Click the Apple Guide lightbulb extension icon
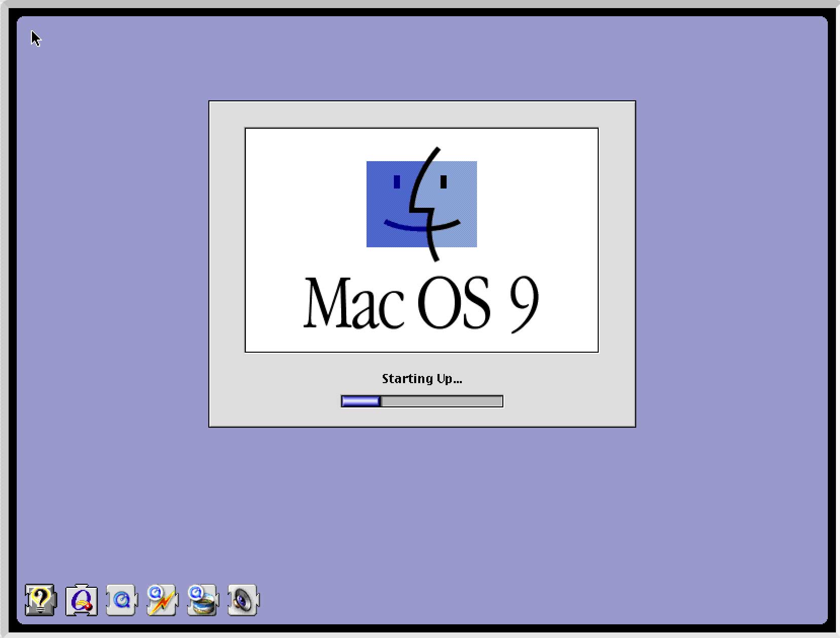Image resolution: width=840 pixels, height=638 pixels. (x=41, y=600)
